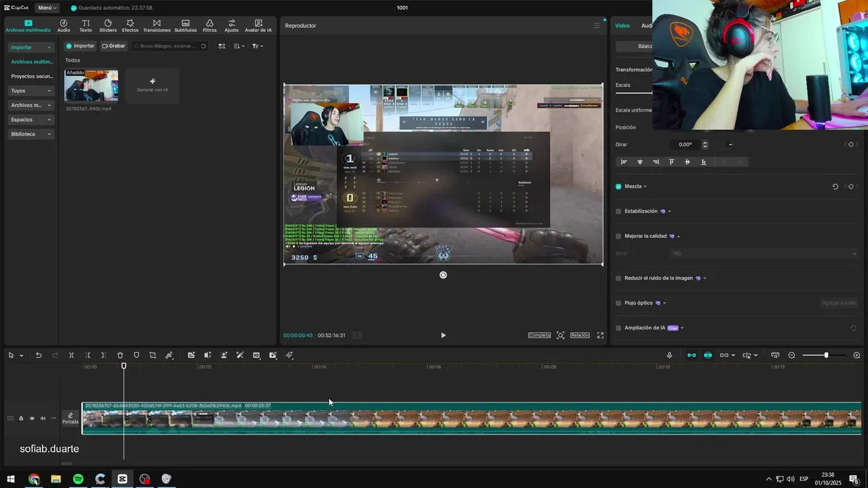The image size is (868, 488).
Task: Mute the track with speaker icon
Action: [43, 418]
